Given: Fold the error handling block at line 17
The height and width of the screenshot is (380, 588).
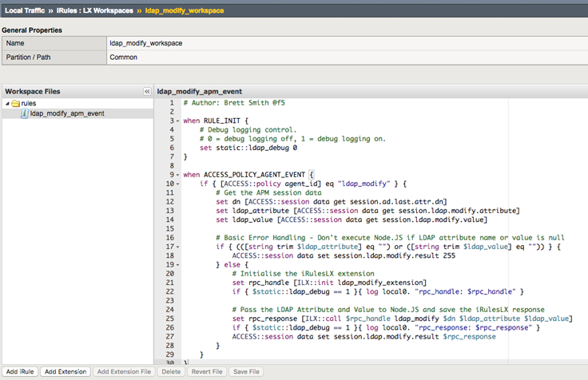Looking at the screenshot, I should tap(177, 246).
